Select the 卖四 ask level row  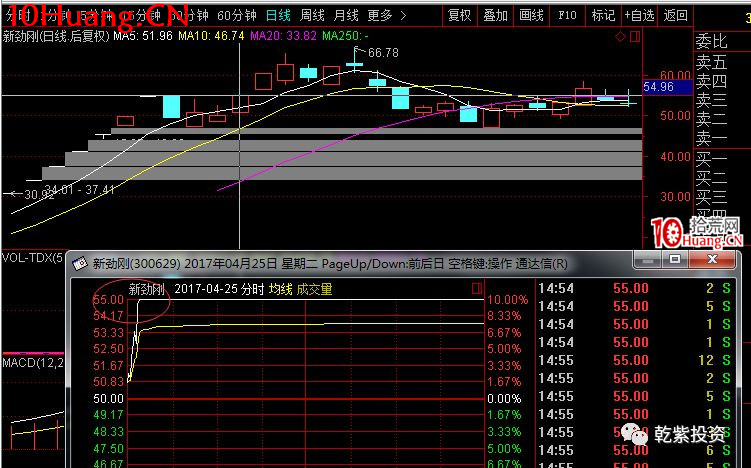tap(711, 81)
